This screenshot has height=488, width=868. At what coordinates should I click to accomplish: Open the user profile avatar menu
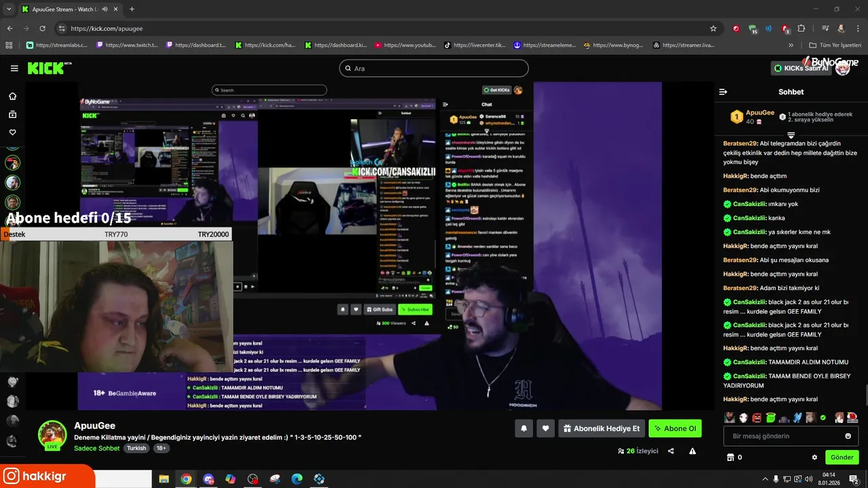pos(843,68)
